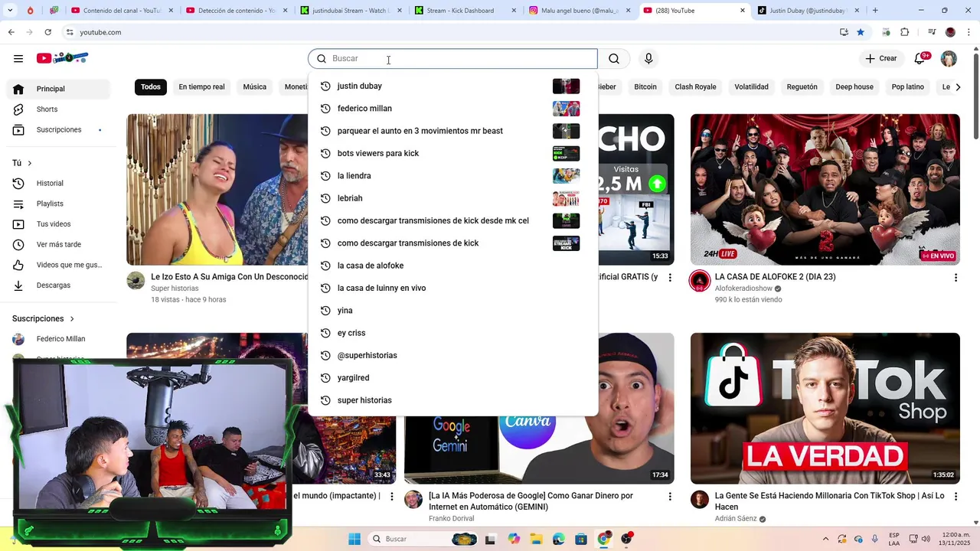Screen dimensions: 980x551
Task: Select the Reguetón filter chip
Action: tap(802, 86)
